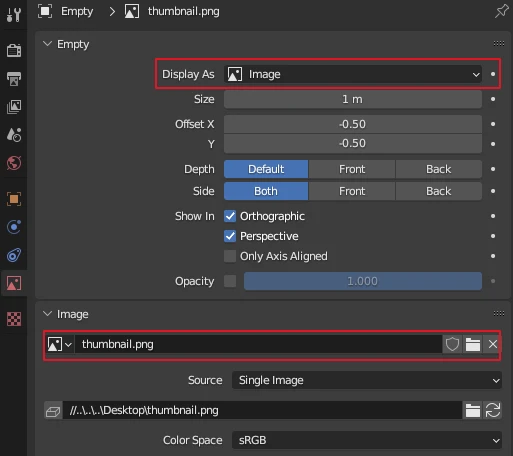Viewport: 513px width, 456px height.
Task: Set Side to Back
Action: pos(439,191)
